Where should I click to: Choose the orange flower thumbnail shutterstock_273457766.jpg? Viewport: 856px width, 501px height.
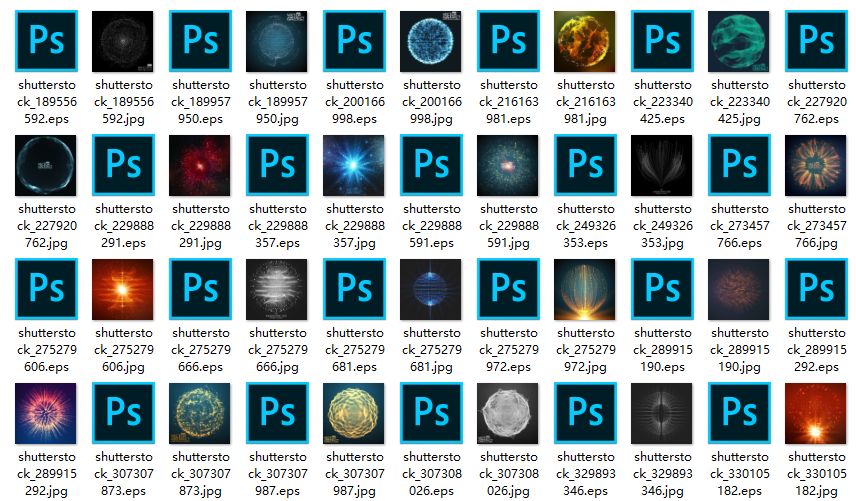816,165
